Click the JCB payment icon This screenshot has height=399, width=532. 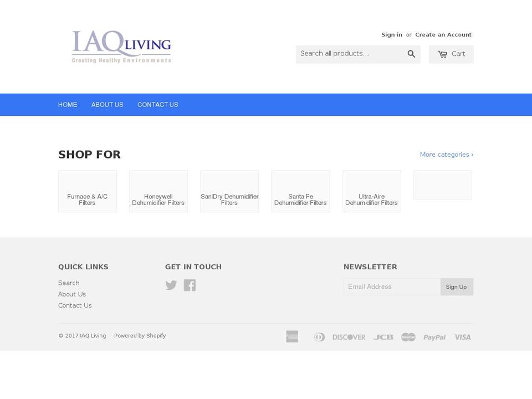tap(383, 337)
